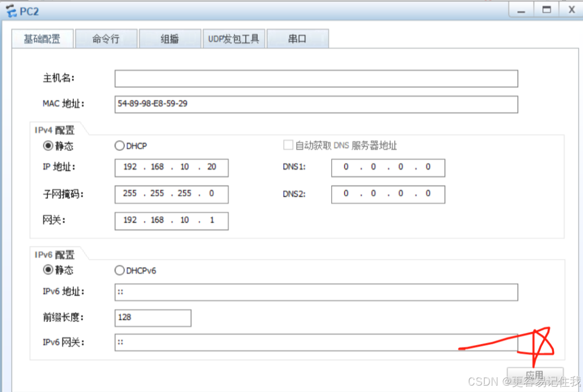Click the 主机名 input field
583x392 pixels.
point(316,79)
